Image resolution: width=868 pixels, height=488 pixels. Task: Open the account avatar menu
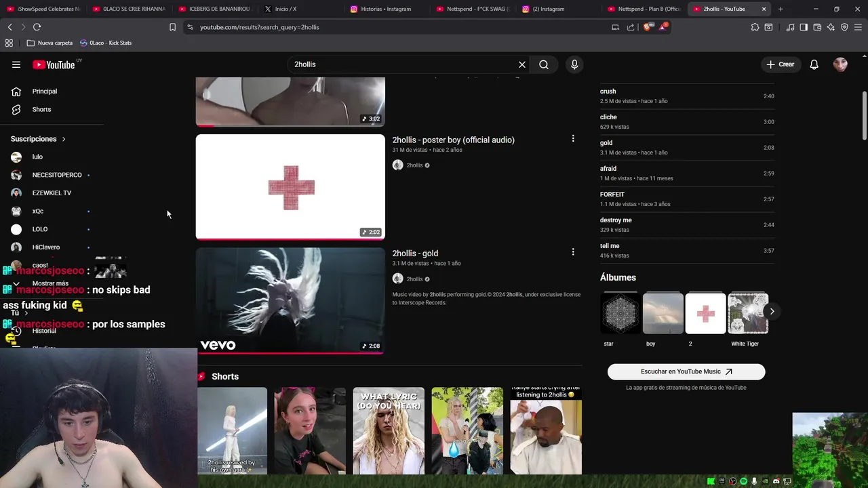point(840,64)
